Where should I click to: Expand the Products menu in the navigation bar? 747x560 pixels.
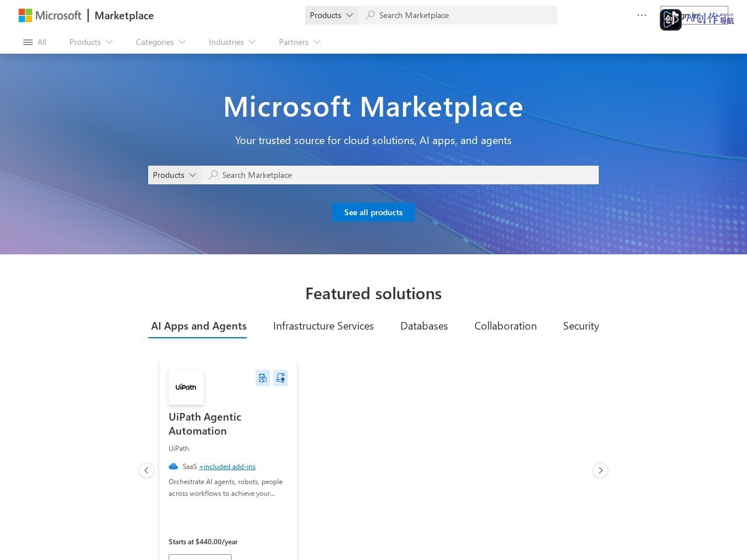[x=91, y=42]
